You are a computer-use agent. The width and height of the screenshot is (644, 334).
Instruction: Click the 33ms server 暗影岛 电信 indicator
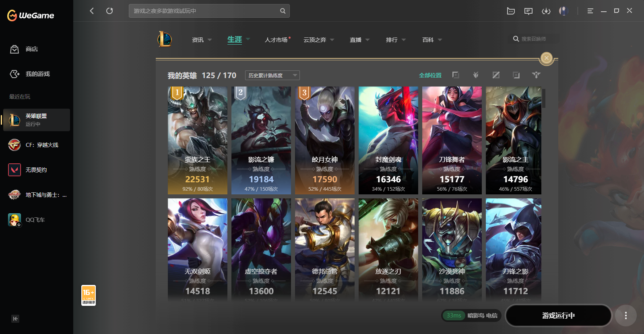coord(471,315)
